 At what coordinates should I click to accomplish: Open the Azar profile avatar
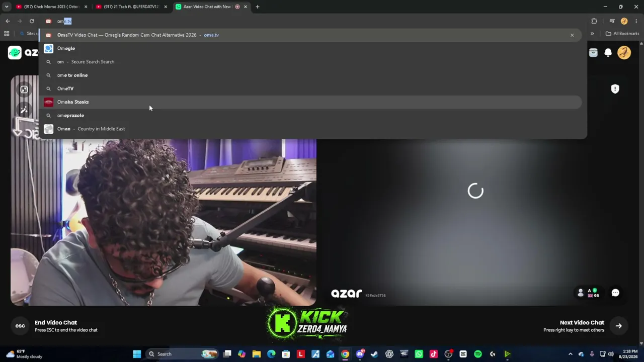(624, 53)
